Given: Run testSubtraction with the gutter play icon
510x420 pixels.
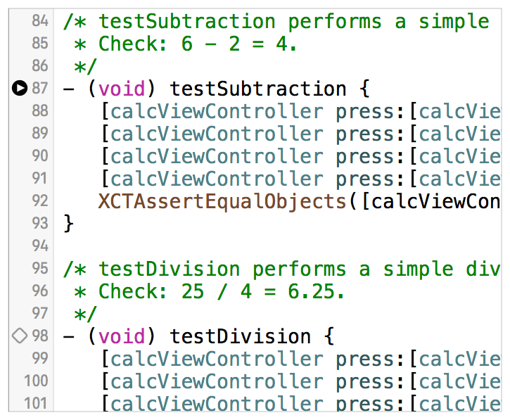Looking at the screenshot, I should tap(20, 89).
